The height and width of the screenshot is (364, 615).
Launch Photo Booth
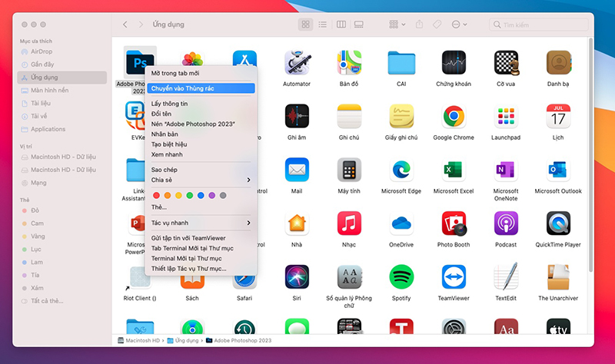pos(454,223)
